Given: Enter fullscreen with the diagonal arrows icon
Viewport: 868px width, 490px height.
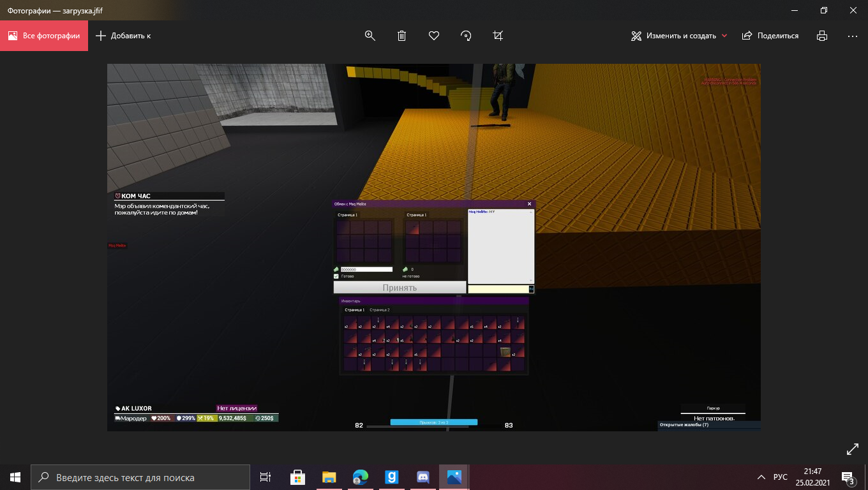Looking at the screenshot, I should coord(852,449).
